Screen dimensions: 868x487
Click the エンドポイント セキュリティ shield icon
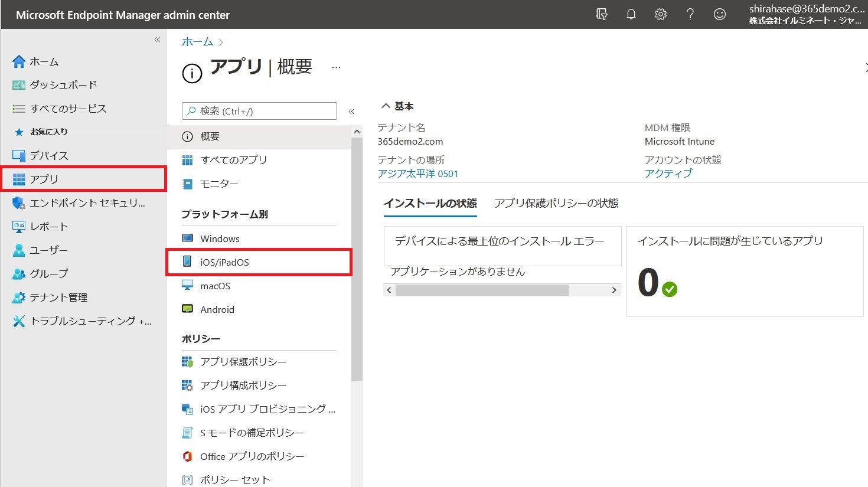(19, 203)
